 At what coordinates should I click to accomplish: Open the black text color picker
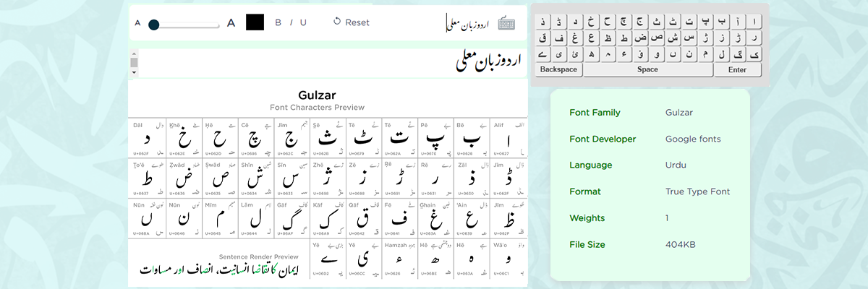255,22
